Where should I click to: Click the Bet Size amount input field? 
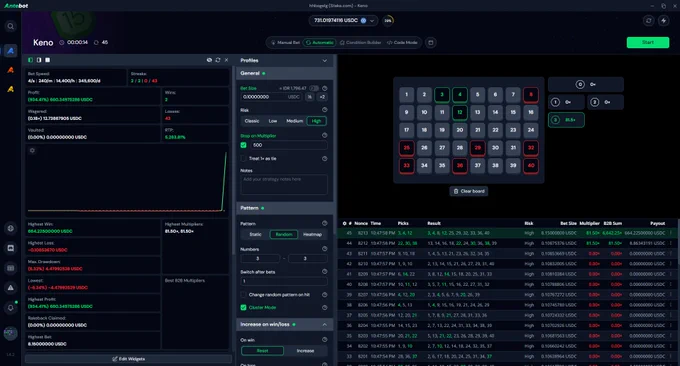coord(271,97)
